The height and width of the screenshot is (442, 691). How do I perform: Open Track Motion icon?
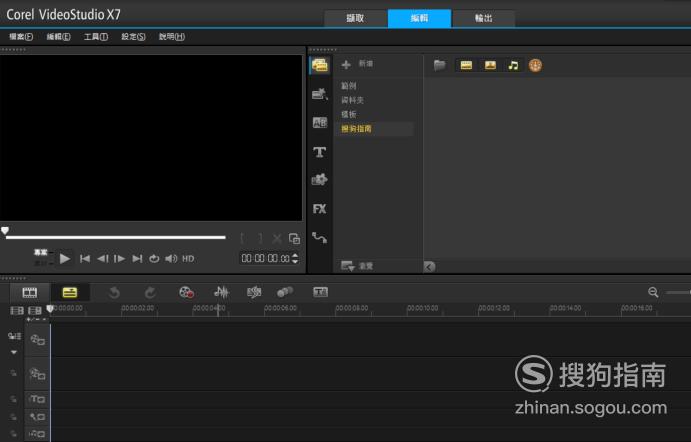pos(285,292)
